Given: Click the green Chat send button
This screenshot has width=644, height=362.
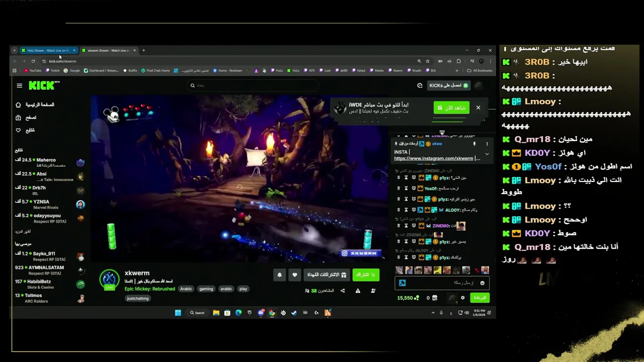Looking at the screenshot, I should click(x=480, y=298).
